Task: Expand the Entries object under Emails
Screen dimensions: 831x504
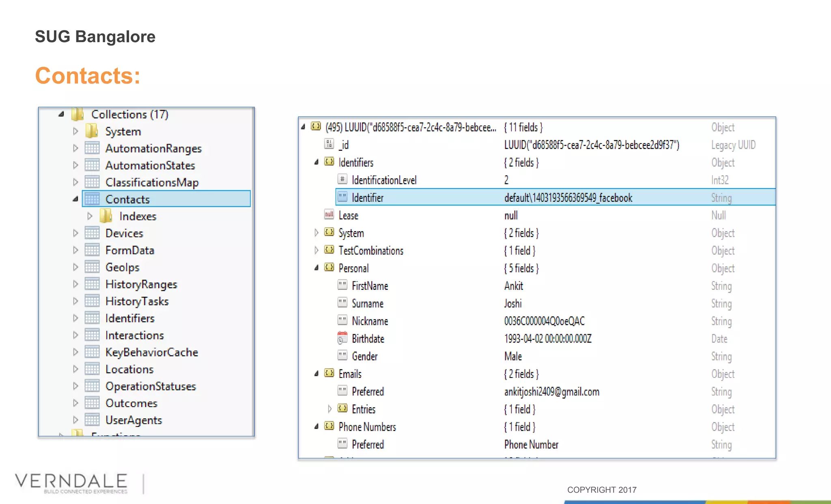Action: tap(329, 409)
